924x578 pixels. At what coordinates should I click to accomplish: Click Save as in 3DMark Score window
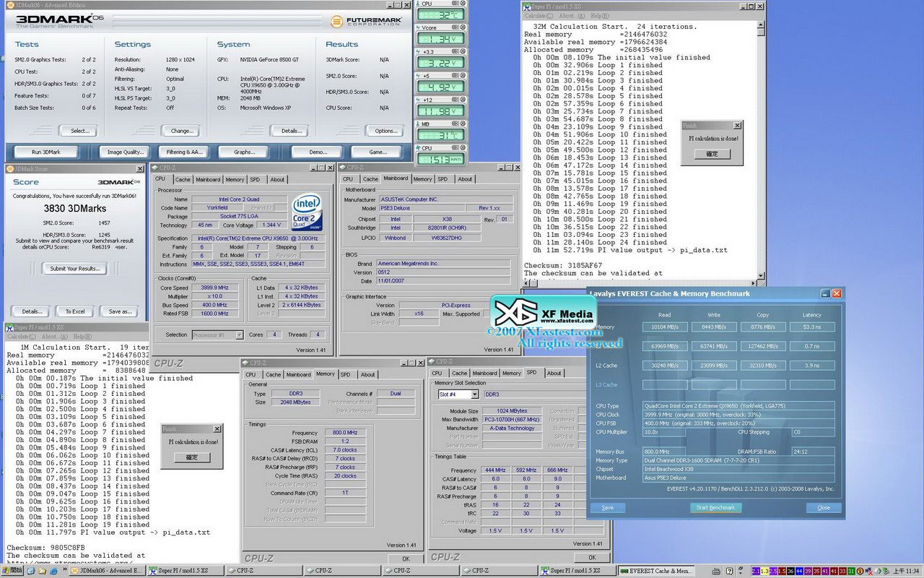click(120, 311)
